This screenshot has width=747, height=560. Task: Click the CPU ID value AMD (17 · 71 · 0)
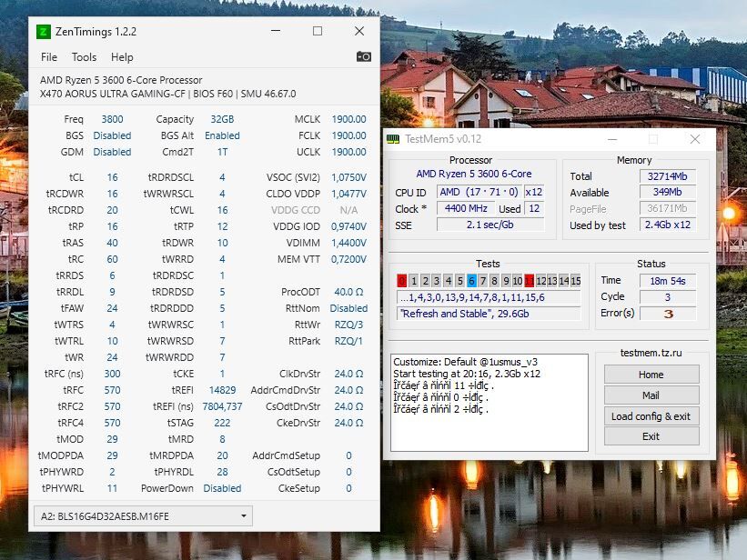(x=479, y=192)
